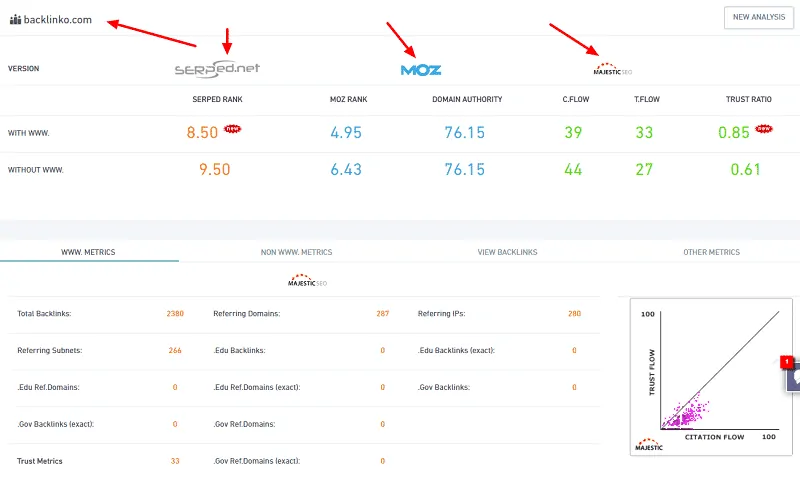The height and width of the screenshot is (479, 800).
Task: Switch to the Non WWW. Metrics tab
Action: coord(298,252)
